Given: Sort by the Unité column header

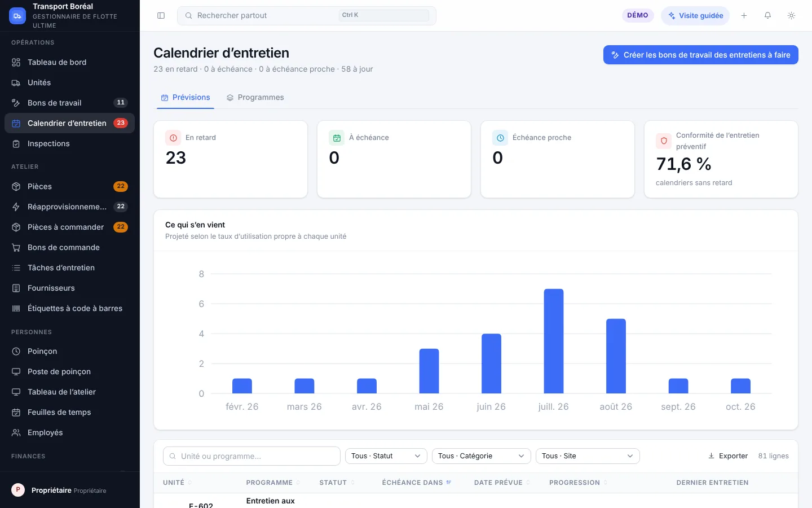Looking at the screenshot, I should [177, 483].
